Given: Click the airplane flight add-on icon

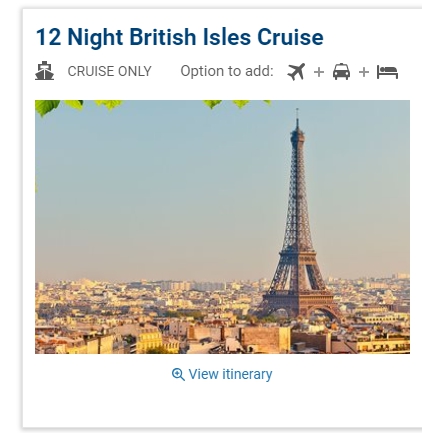Looking at the screenshot, I should coord(296,71).
